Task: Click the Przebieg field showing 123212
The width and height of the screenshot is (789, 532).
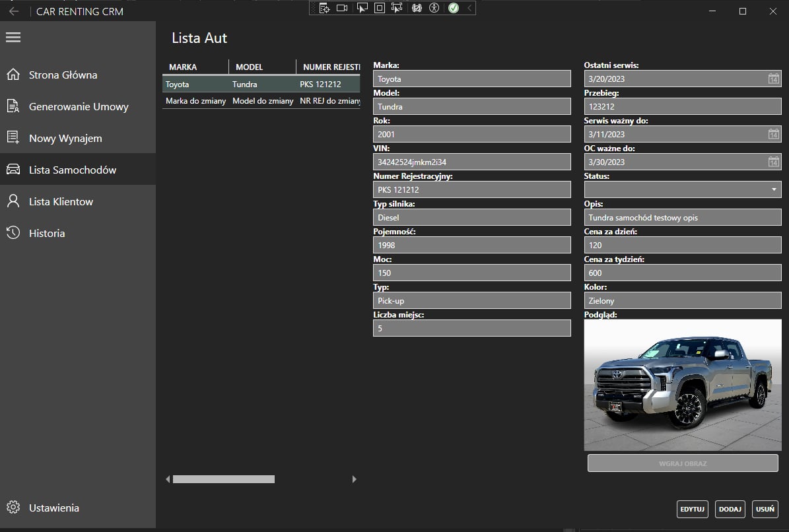Action: point(683,107)
